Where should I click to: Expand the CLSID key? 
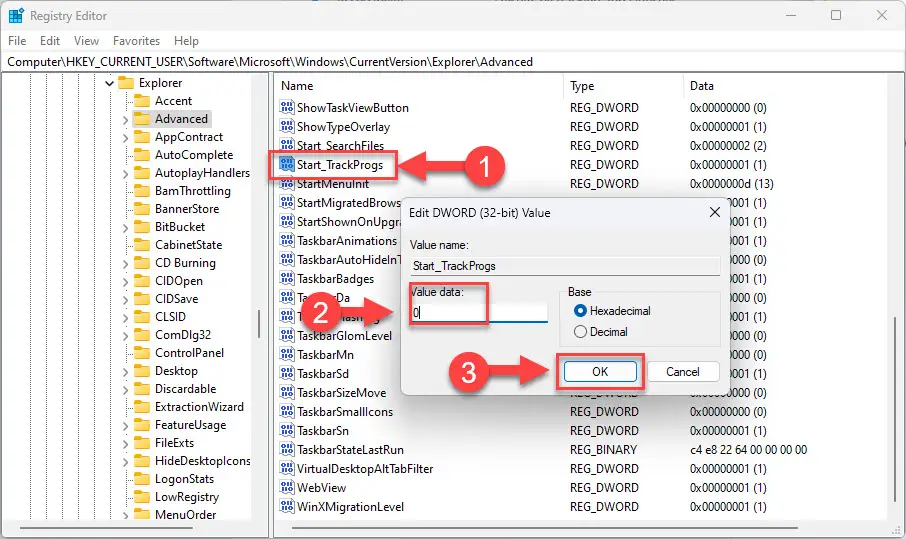(x=125, y=317)
